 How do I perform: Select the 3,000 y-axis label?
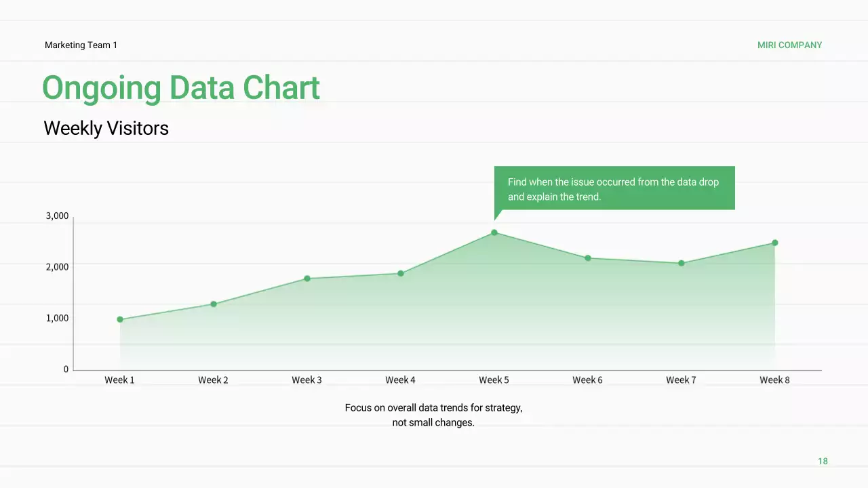click(57, 216)
